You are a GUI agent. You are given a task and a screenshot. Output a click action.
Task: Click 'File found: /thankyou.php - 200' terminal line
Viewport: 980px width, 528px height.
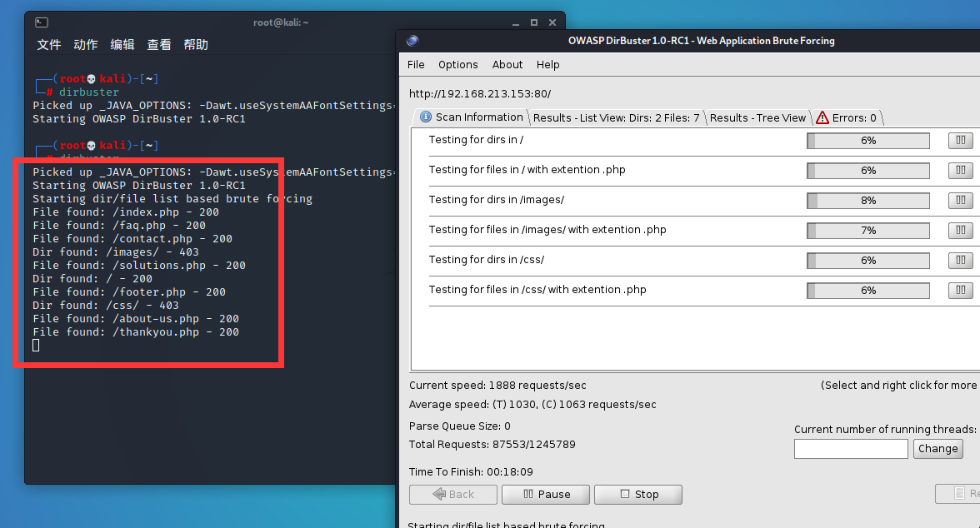136,331
